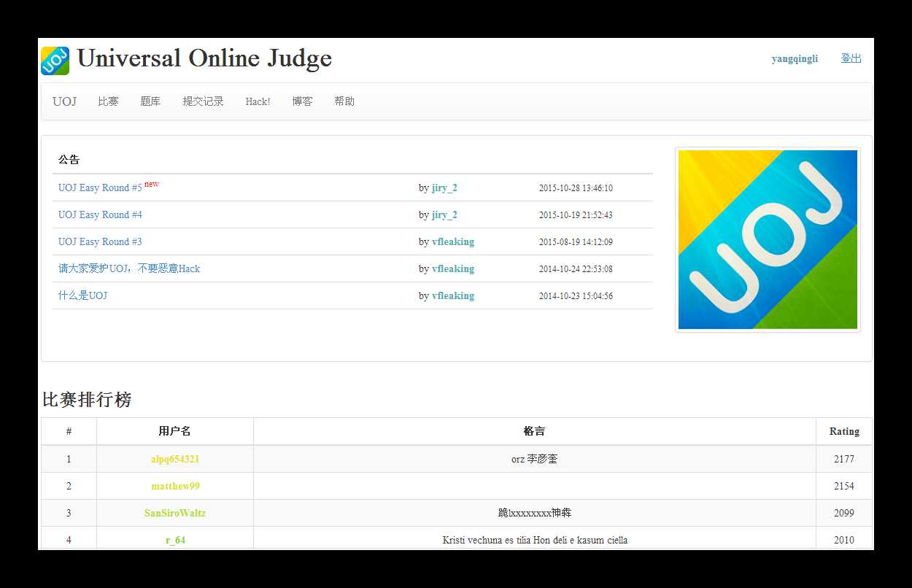Open the 比赛 contests menu item
The height and width of the screenshot is (588, 912).
(x=108, y=101)
